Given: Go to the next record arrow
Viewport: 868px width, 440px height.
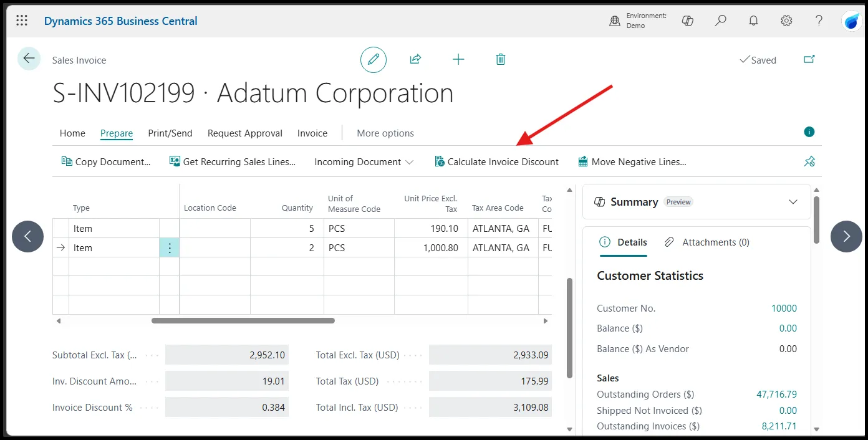Looking at the screenshot, I should 846,236.
